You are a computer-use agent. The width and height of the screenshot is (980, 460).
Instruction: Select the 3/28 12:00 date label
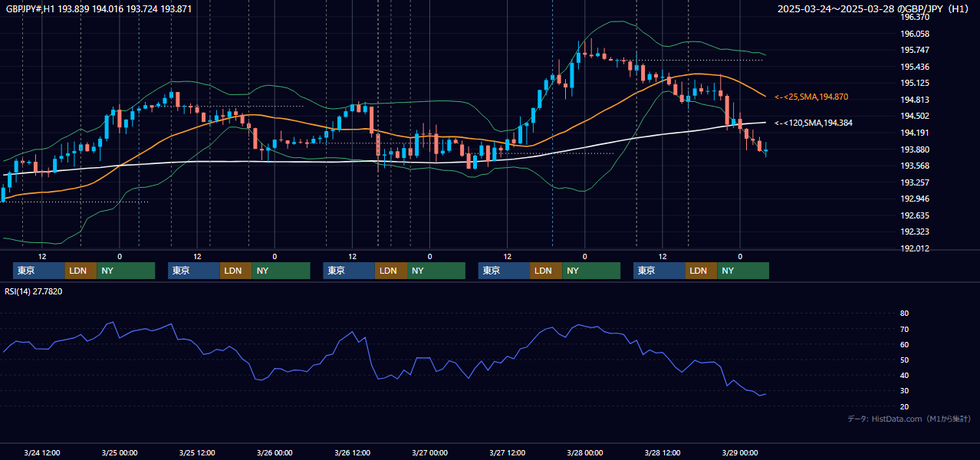(663, 452)
